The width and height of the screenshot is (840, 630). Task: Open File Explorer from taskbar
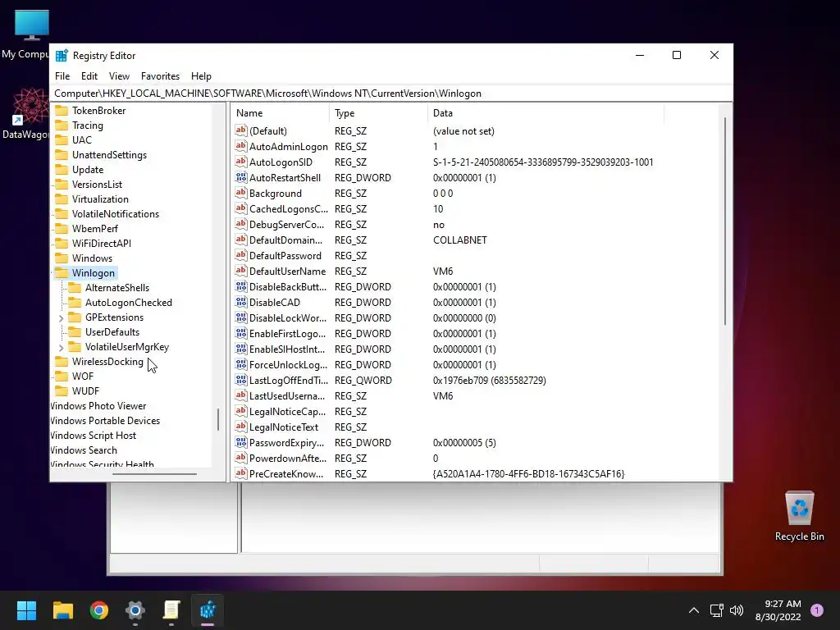62,610
